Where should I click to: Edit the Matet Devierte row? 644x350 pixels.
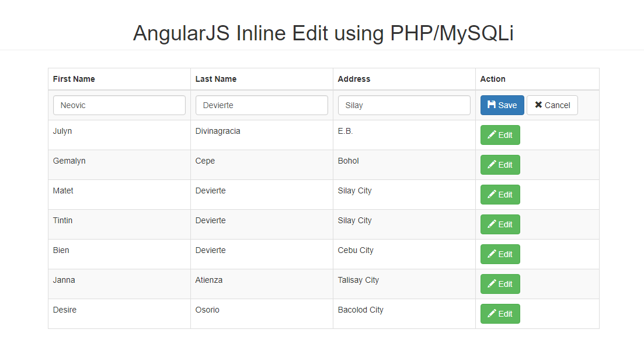point(500,195)
